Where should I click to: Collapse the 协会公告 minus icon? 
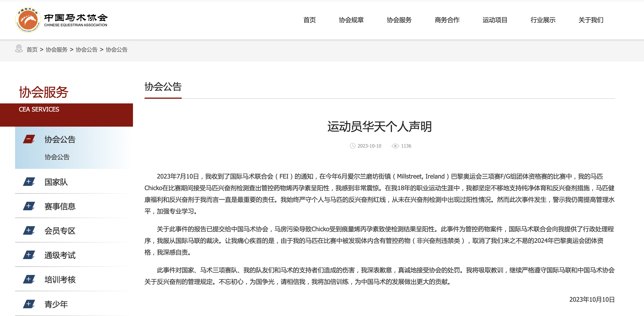(x=29, y=139)
